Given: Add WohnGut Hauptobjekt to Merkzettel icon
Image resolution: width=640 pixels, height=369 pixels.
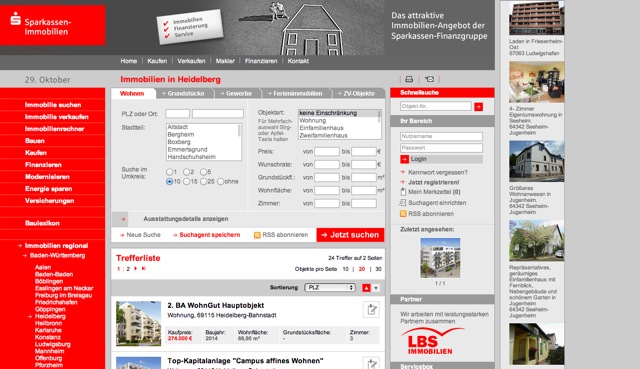Looking at the screenshot, I should point(371,309).
